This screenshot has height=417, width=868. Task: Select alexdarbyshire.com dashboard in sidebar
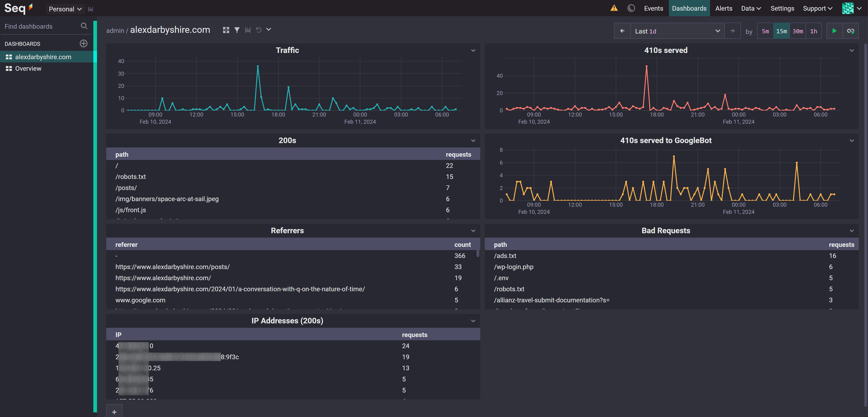click(x=46, y=57)
